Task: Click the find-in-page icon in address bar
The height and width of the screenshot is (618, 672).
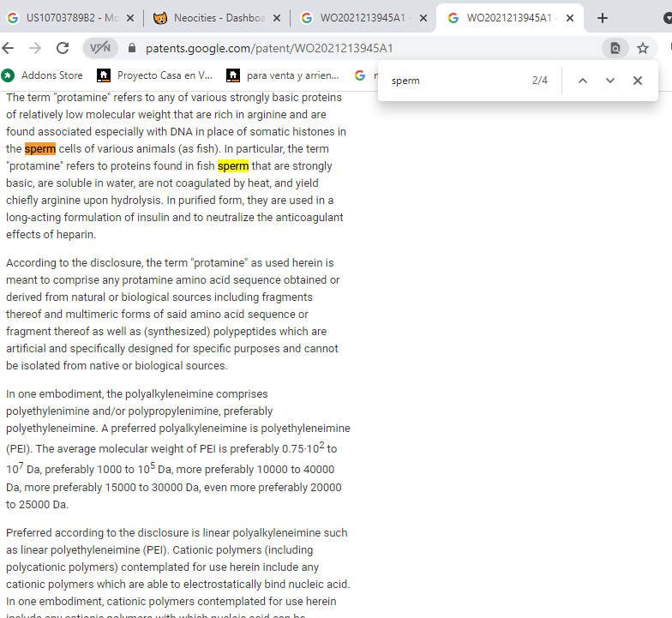Action: click(x=615, y=48)
